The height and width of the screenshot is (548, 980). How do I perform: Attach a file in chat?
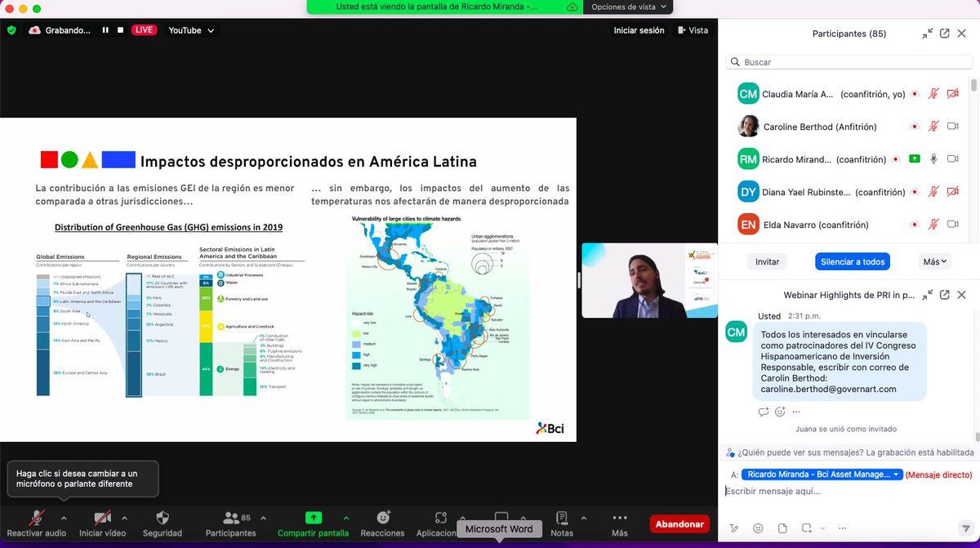pos(782,528)
